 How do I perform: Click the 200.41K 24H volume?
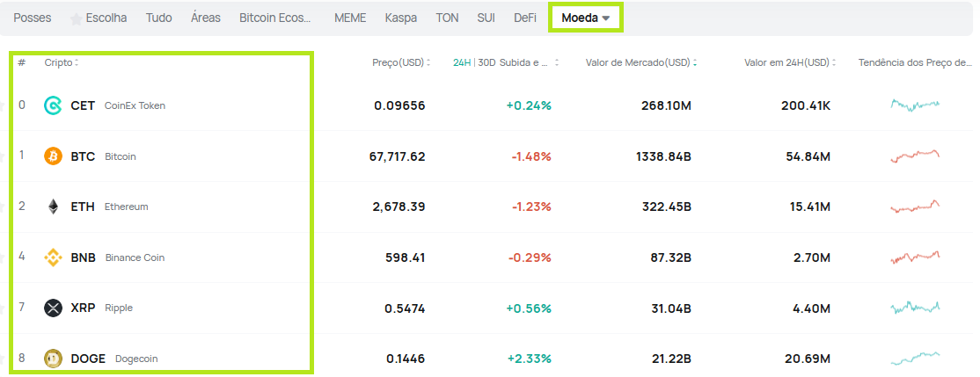pos(806,105)
